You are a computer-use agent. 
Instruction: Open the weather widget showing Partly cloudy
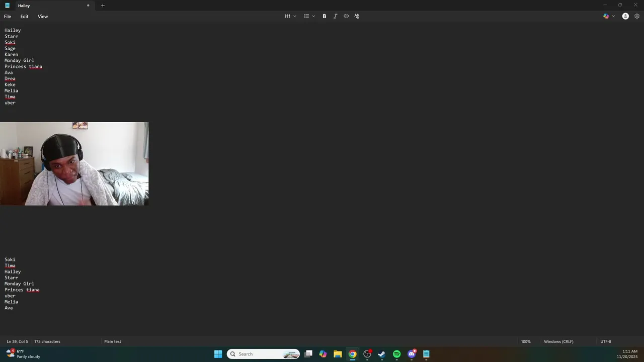23,354
